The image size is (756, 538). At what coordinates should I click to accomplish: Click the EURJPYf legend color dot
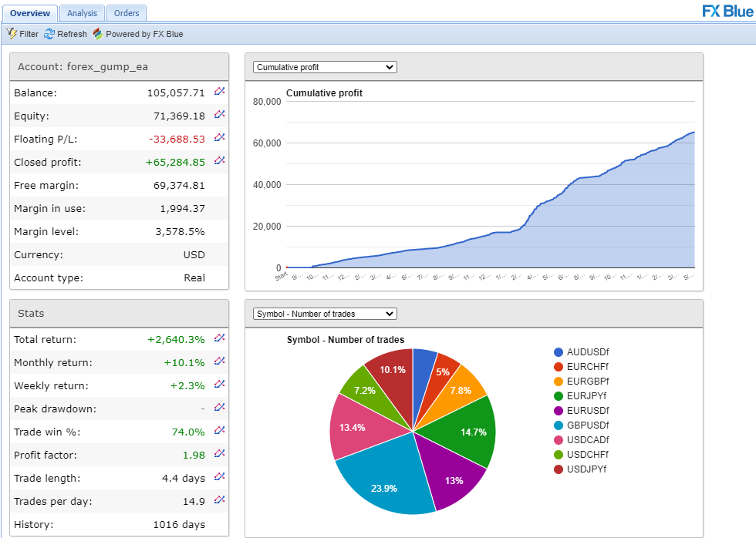tap(559, 396)
